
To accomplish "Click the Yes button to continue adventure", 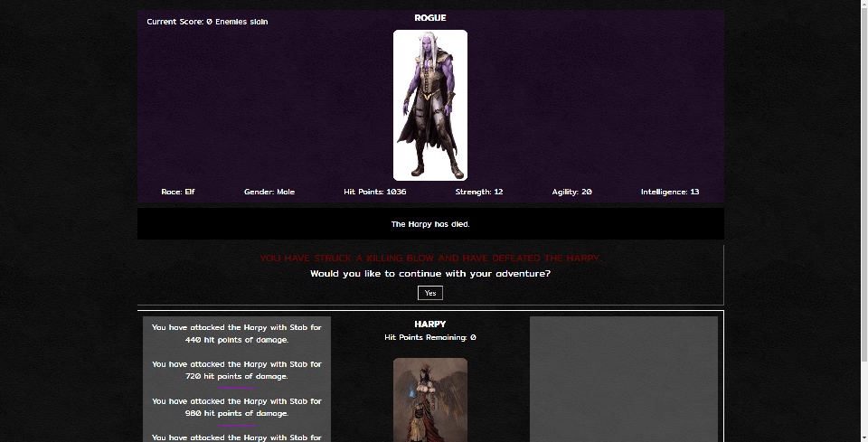I will tap(430, 293).
